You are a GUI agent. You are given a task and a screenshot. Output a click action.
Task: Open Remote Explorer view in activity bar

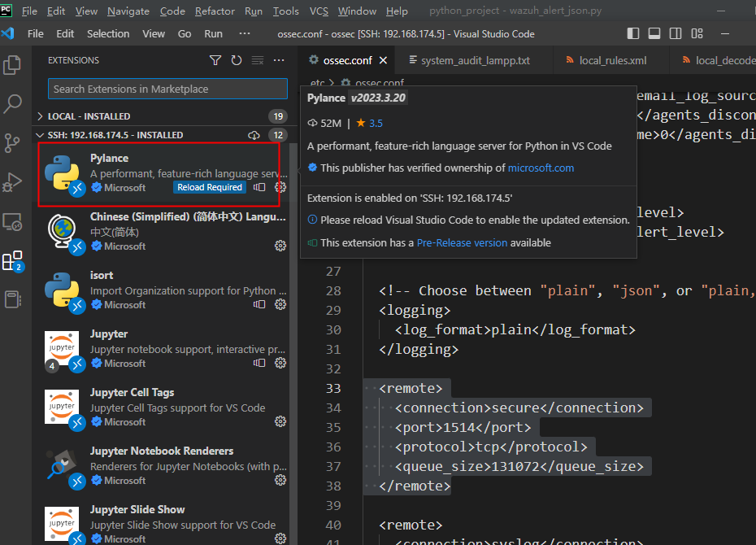coord(12,222)
